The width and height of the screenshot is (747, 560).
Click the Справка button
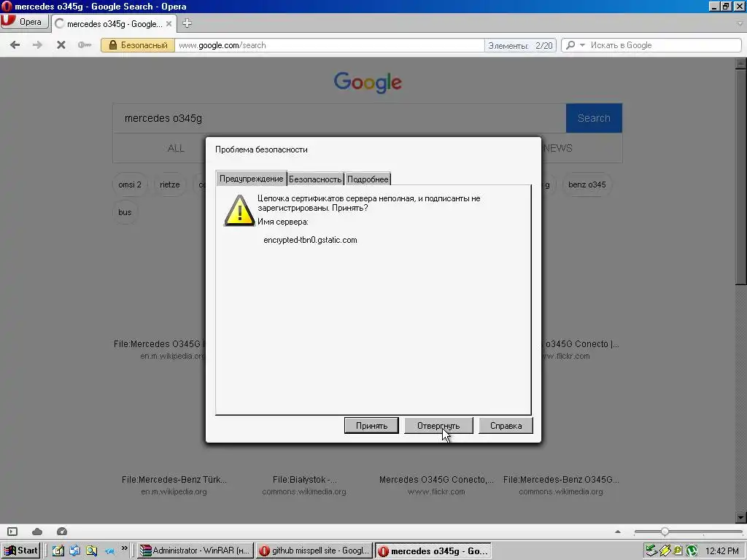click(x=506, y=426)
